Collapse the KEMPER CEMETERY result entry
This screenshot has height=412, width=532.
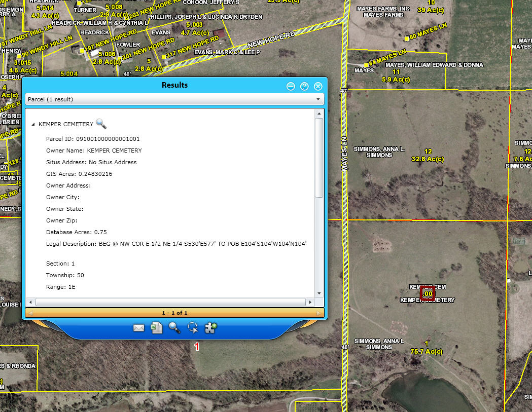[x=33, y=124]
